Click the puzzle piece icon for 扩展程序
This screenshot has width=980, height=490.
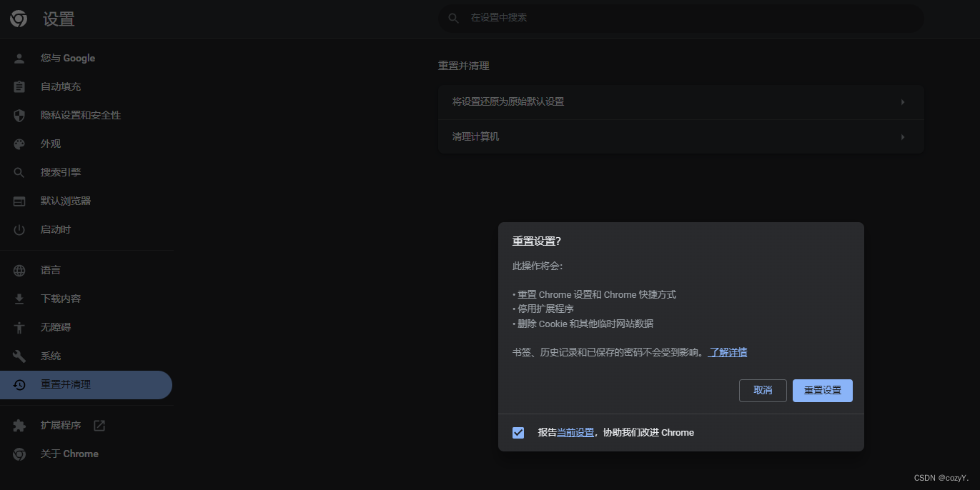[x=19, y=426]
